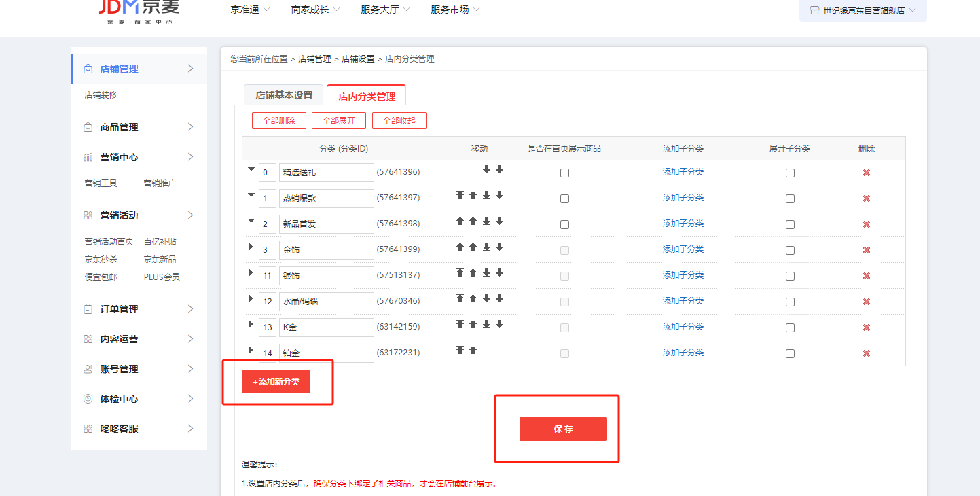Move 热销爆款 category to the top
The image size is (980, 496).
pos(460,195)
